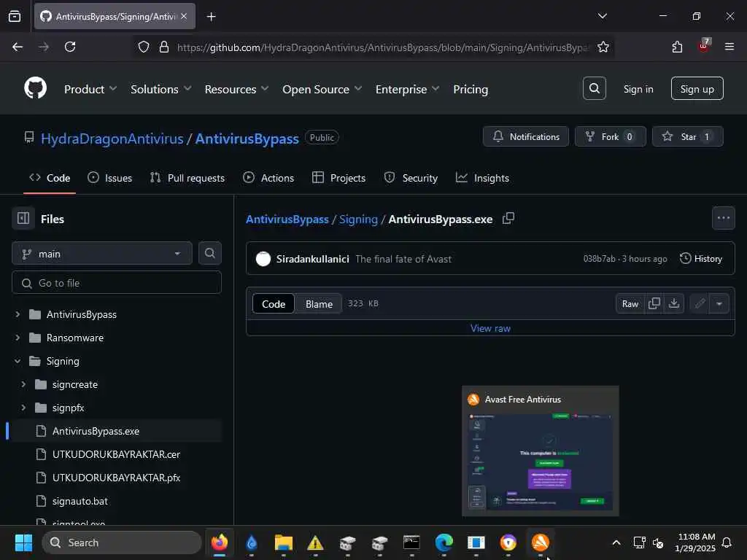Star this repository button
747x560 pixels.
[687, 136]
